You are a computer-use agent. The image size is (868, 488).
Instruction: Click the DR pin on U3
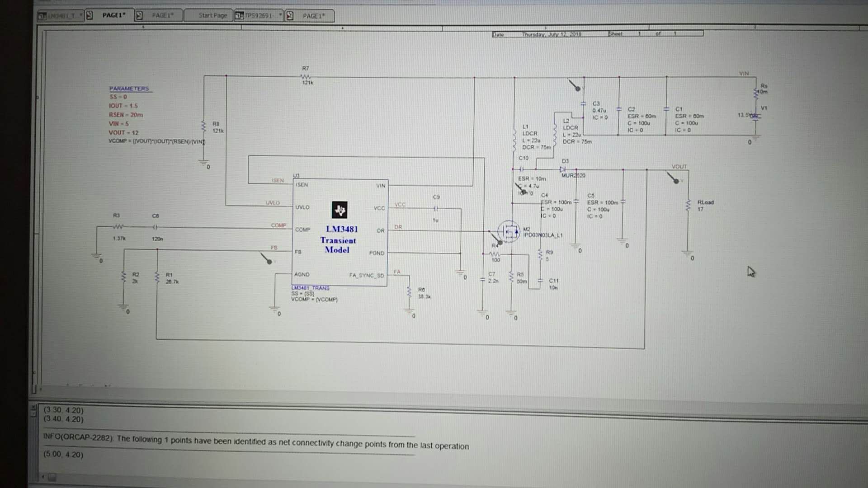coord(381,230)
